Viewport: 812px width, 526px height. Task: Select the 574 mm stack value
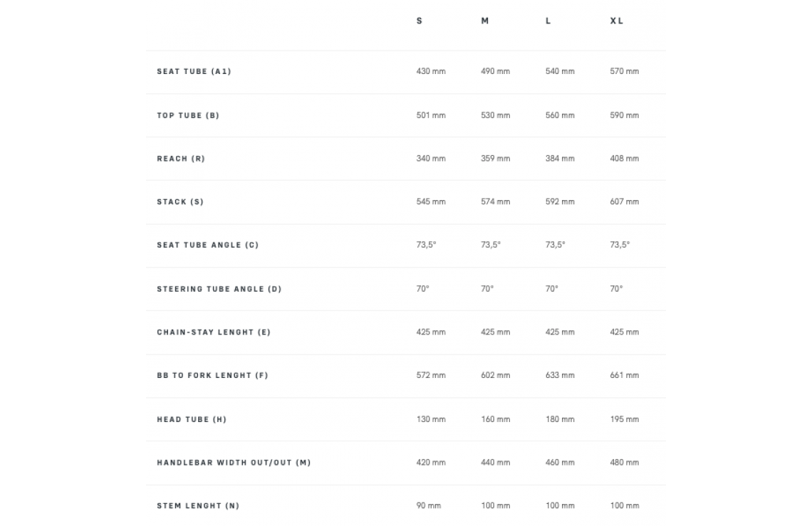click(495, 202)
